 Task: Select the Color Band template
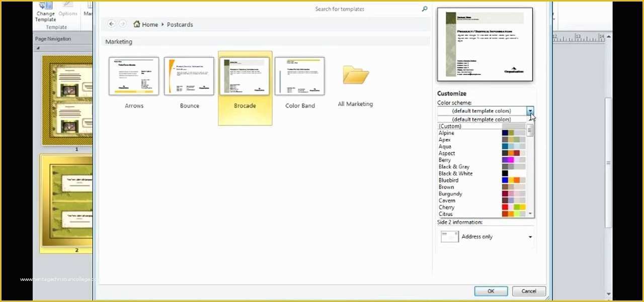tap(300, 83)
